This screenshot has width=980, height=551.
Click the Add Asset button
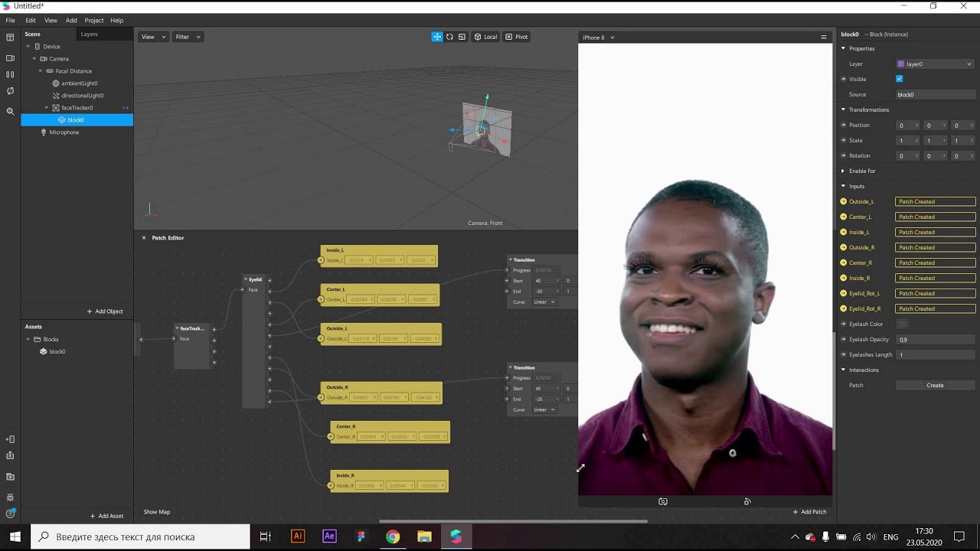coord(106,516)
